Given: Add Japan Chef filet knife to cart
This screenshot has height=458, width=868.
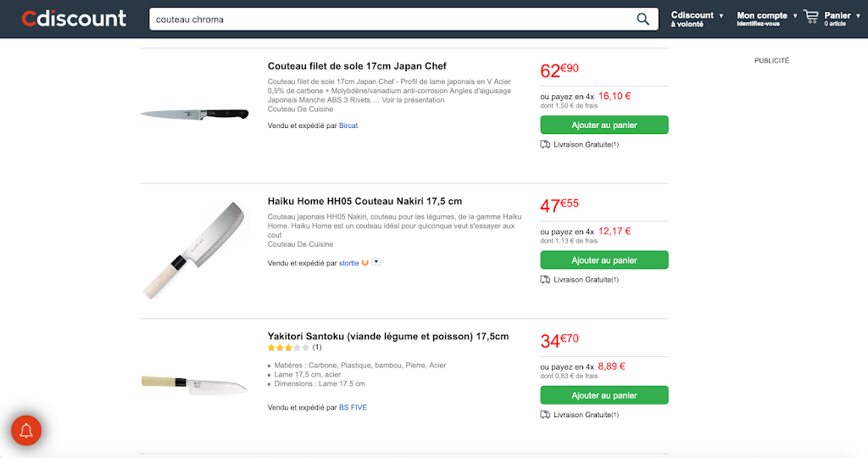Looking at the screenshot, I should click(604, 125).
